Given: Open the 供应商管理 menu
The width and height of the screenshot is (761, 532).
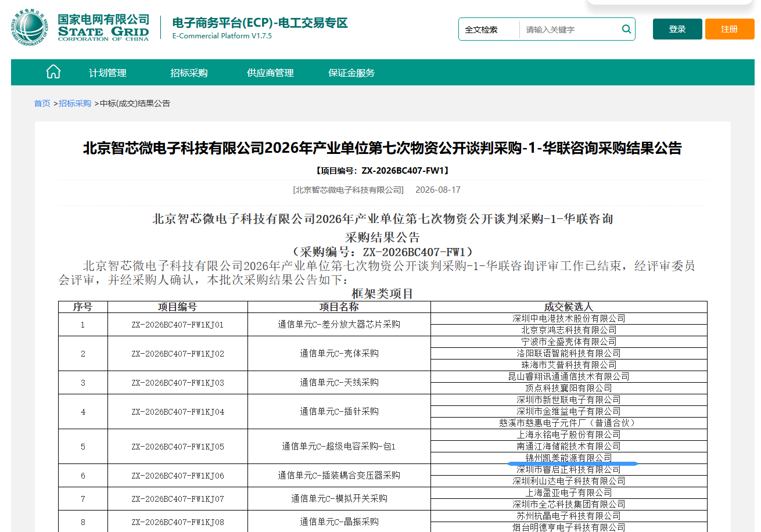Looking at the screenshot, I should [x=270, y=73].
